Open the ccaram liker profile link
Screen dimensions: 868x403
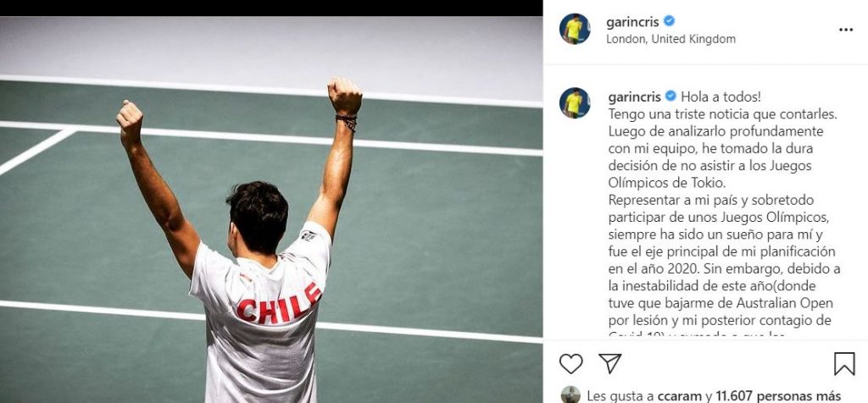[680, 396]
